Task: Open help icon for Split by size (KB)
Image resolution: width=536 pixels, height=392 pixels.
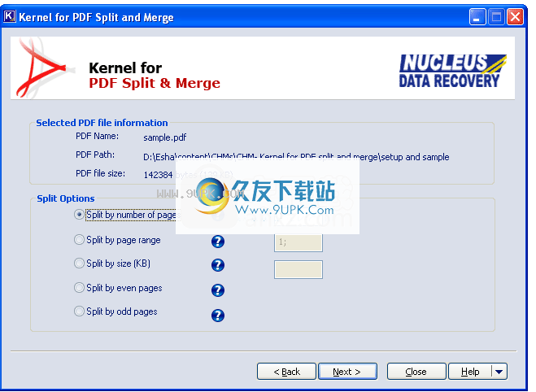Action: point(218,265)
